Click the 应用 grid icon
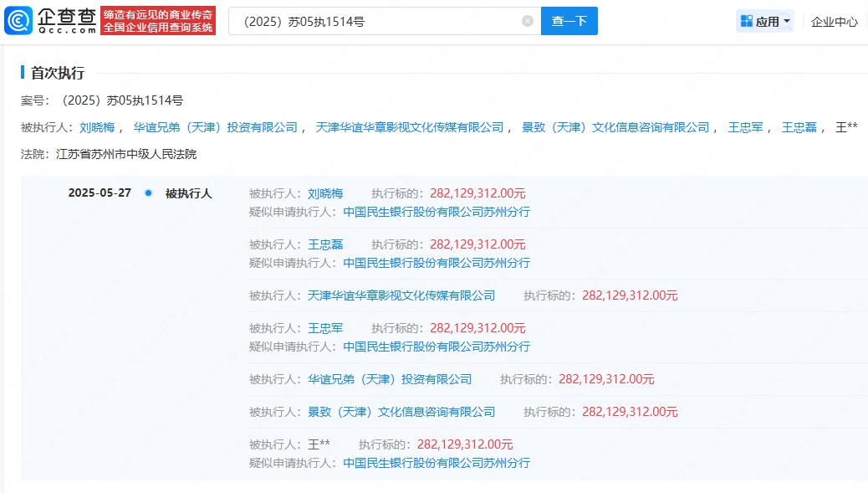The height and width of the screenshot is (493, 868). pos(746,21)
